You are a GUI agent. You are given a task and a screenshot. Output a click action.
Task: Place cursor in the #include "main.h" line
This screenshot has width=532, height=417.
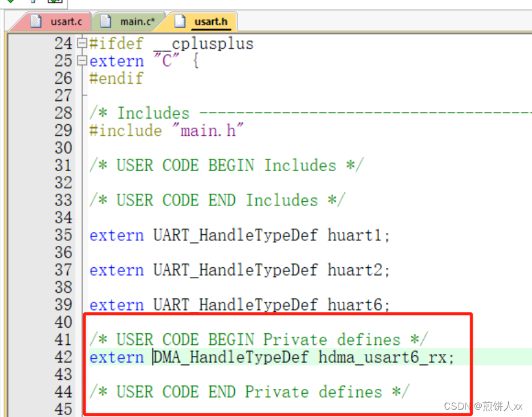point(165,130)
